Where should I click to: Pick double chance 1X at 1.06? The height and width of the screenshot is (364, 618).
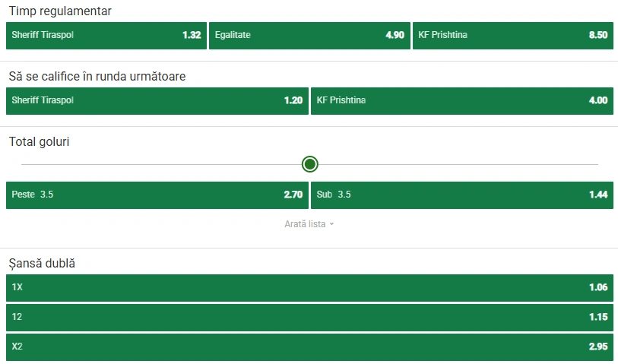click(310, 287)
